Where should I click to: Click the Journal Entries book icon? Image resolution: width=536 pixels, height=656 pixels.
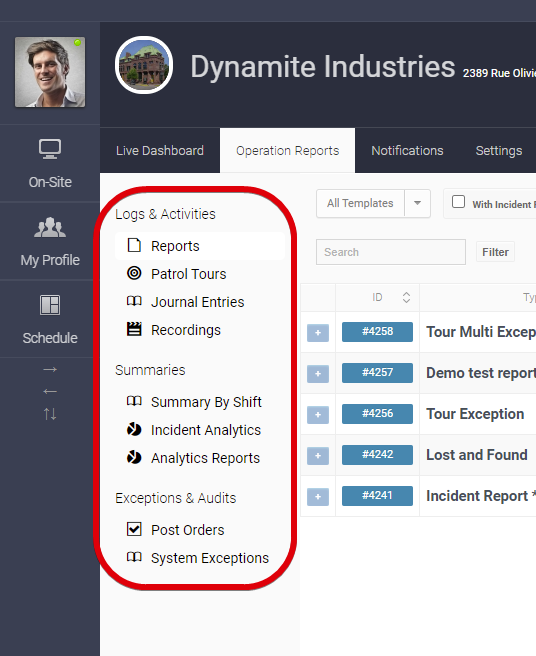134,301
